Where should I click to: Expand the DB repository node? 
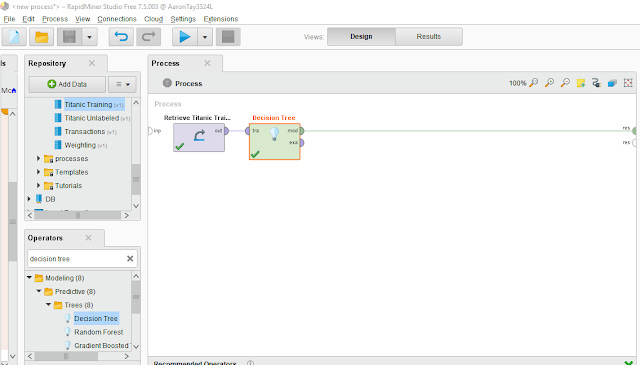pos(29,199)
